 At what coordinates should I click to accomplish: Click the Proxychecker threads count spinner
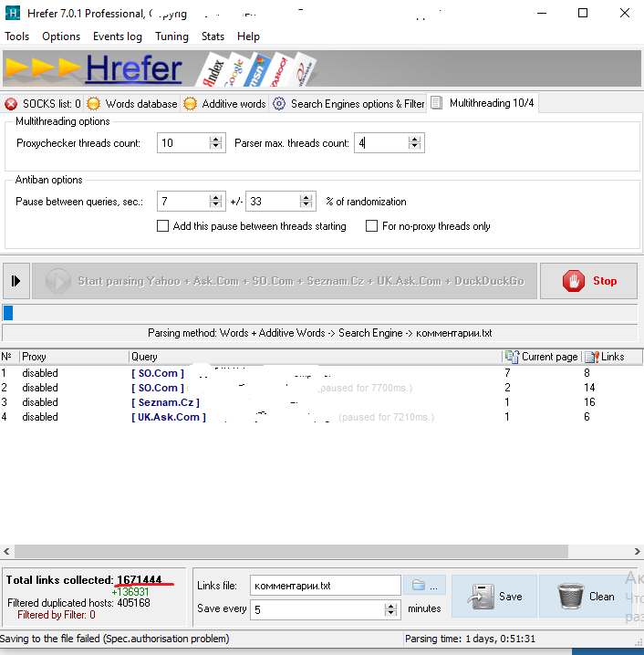pyautogui.click(x=215, y=143)
